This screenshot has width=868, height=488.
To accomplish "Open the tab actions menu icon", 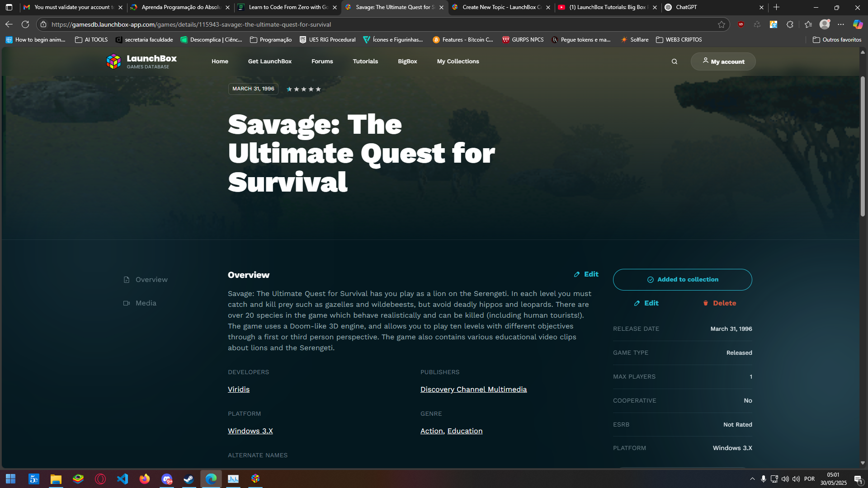I will [x=9, y=7].
